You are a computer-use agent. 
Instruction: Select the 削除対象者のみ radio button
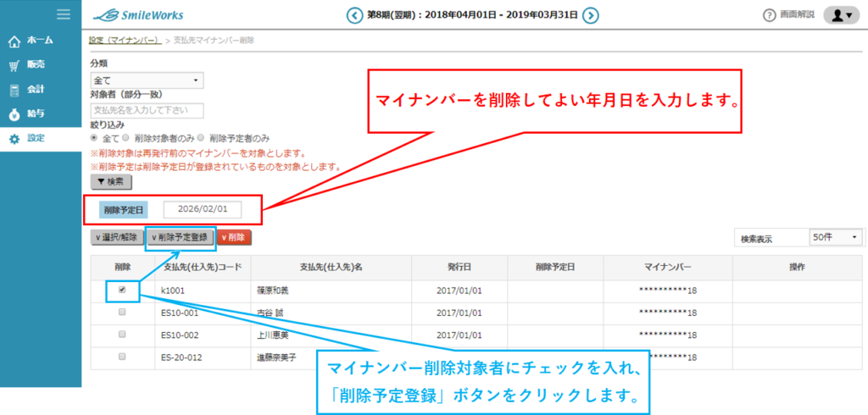click(125, 137)
